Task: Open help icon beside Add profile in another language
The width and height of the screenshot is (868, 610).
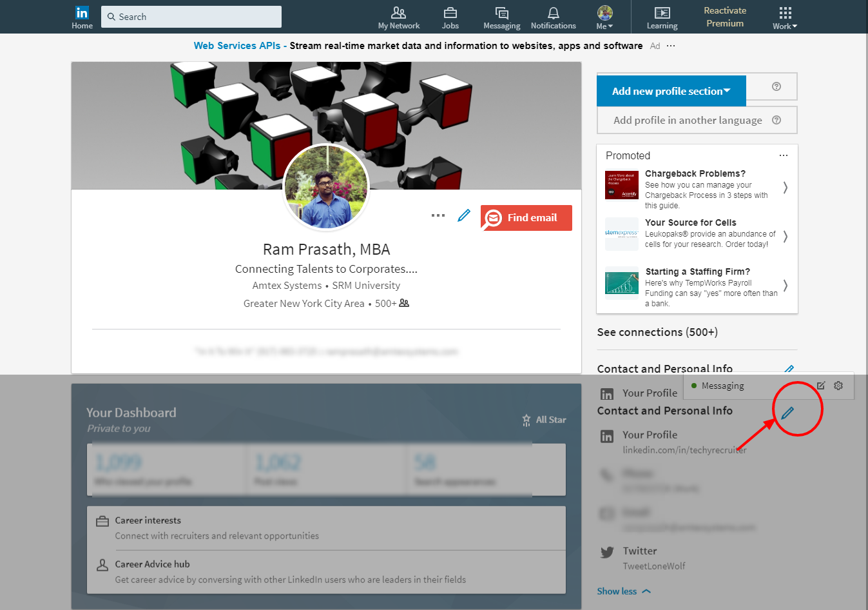Action: tap(776, 120)
